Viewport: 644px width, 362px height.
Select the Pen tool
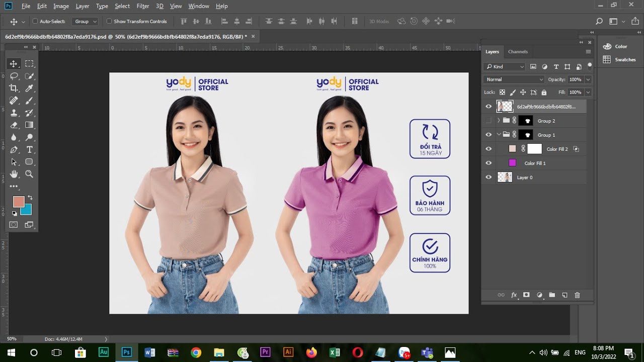tap(14, 149)
